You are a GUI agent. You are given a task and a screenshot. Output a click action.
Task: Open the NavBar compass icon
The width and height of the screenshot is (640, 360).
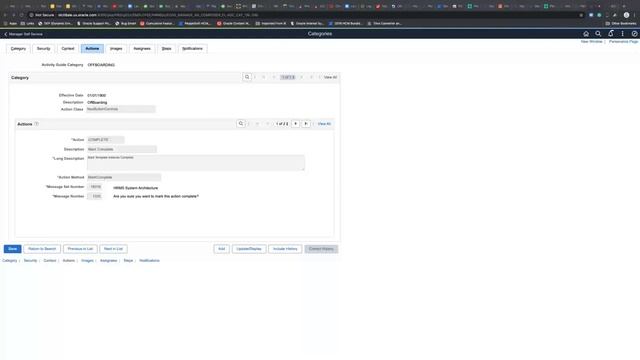(634, 34)
